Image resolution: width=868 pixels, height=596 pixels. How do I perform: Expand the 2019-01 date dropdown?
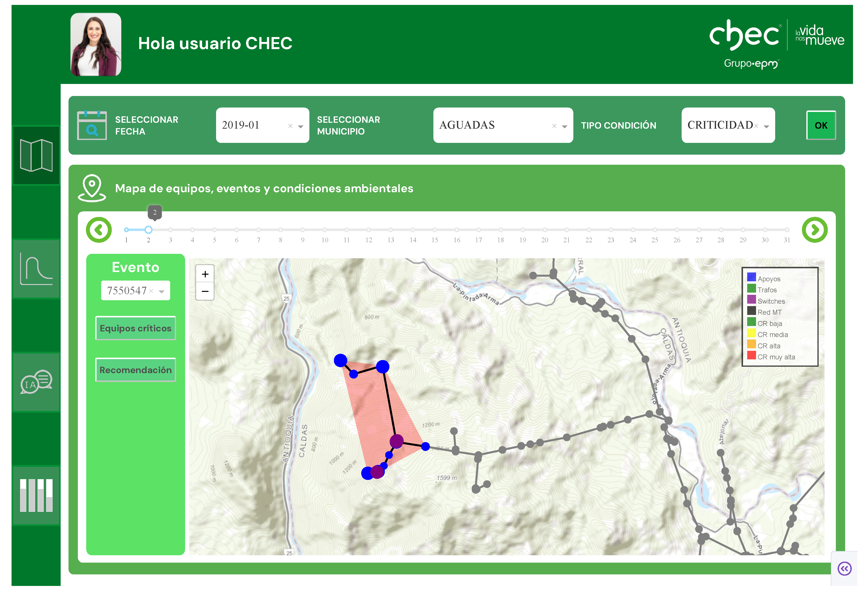click(301, 127)
